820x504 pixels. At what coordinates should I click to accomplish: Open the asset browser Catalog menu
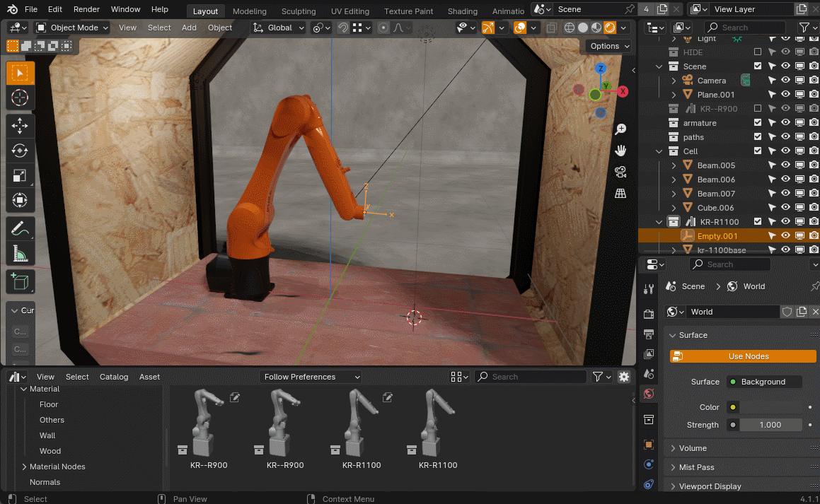(x=113, y=377)
